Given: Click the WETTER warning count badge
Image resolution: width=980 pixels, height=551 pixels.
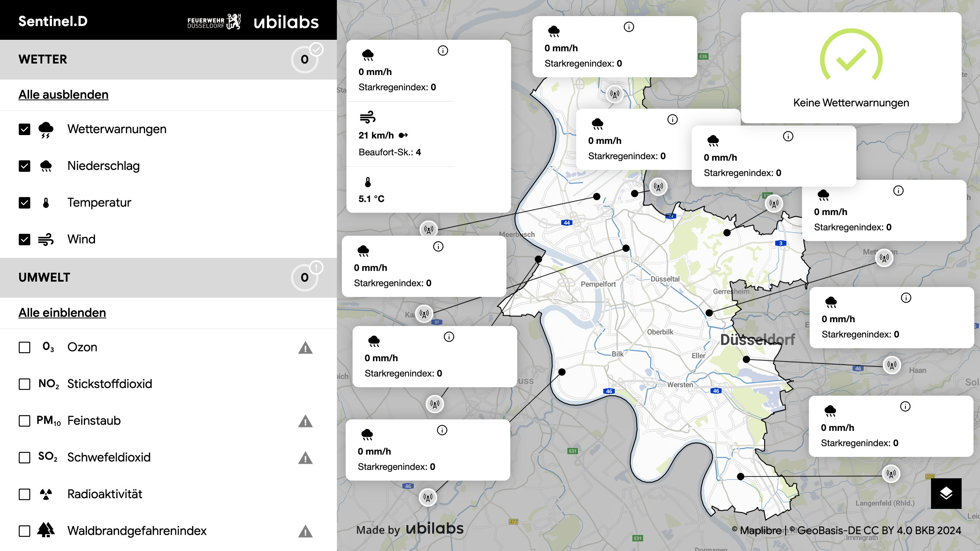Looking at the screenshot, I should [305, 60].
